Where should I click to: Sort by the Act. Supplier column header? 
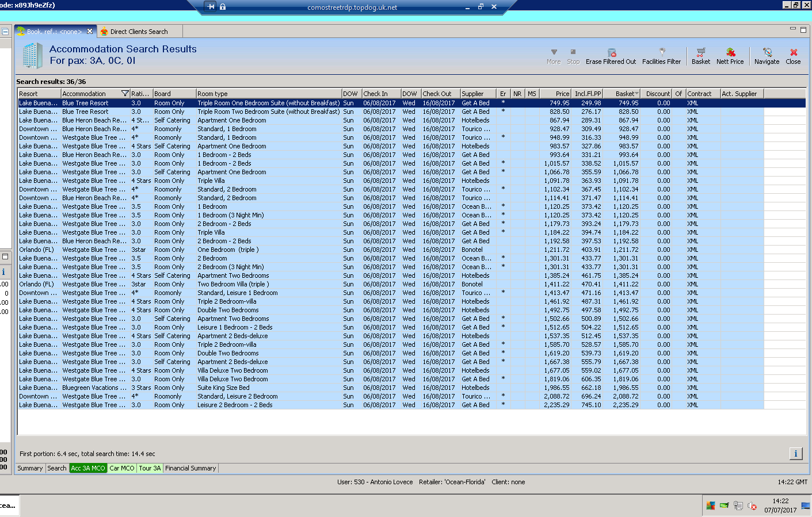[742, 94]
